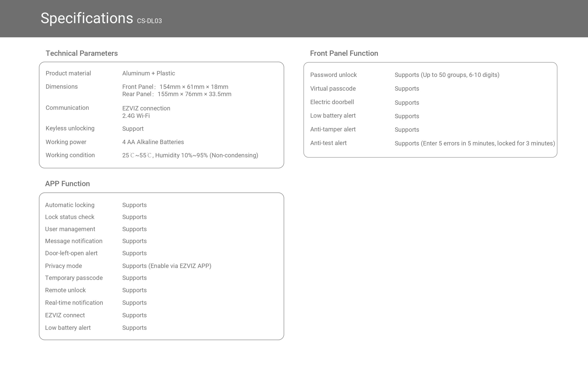Click the Temporary passcode label

[74, 278]
